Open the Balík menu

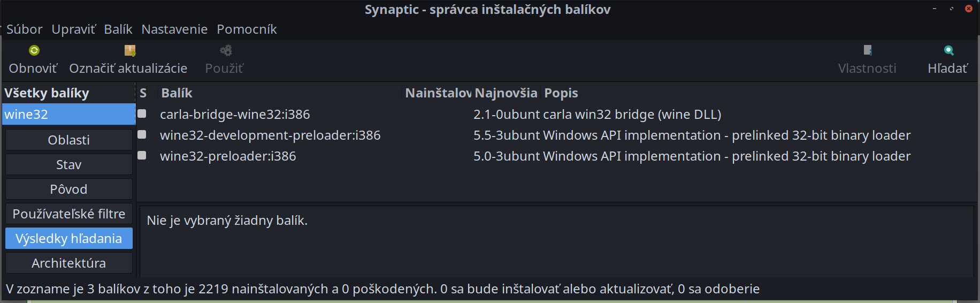coord(118,29)
